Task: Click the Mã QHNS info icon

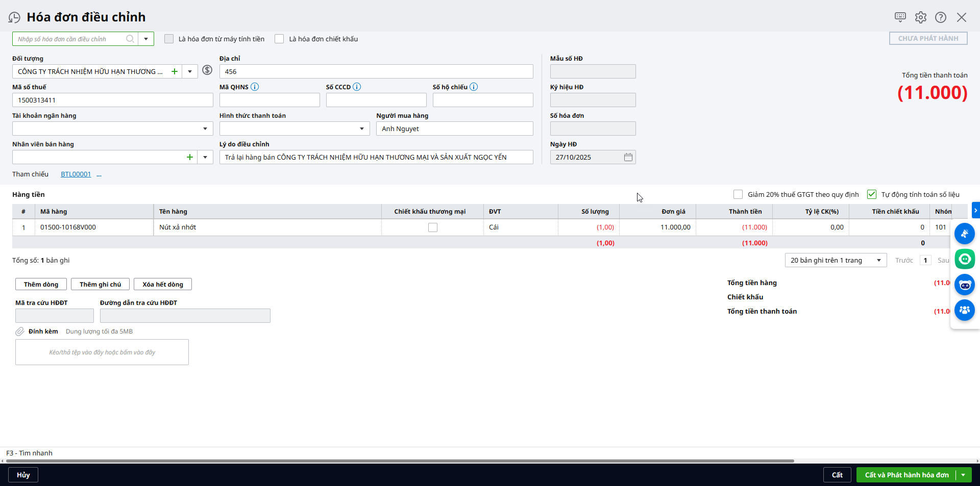Action: (255, 87)
